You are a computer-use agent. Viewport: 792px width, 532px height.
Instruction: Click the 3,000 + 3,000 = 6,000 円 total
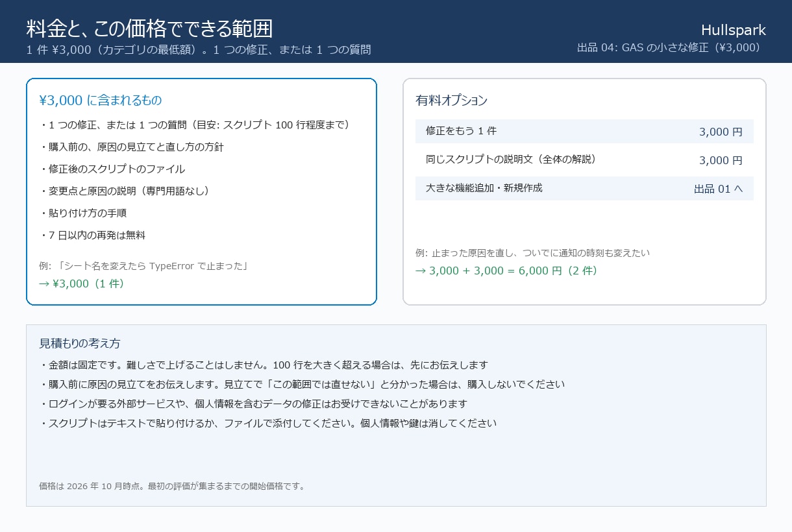pyautogui.click(x=506, y=271)
